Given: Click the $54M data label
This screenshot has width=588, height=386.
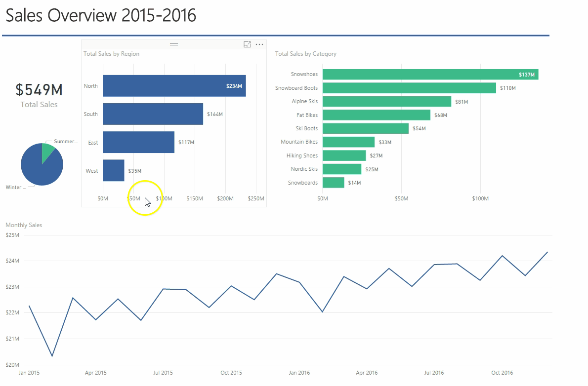Looking at the screenshot, I should coord(419,128).
